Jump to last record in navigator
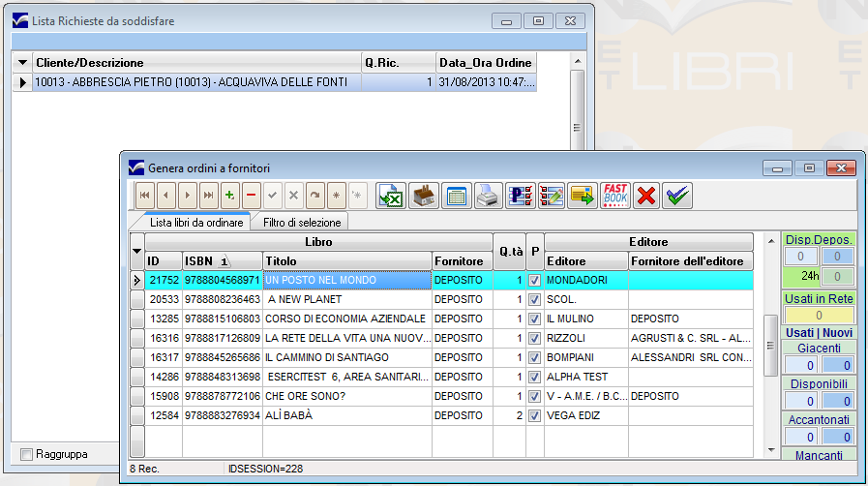Image resolution: width=868 pixels, height=486 pixels. click(209, 196)
